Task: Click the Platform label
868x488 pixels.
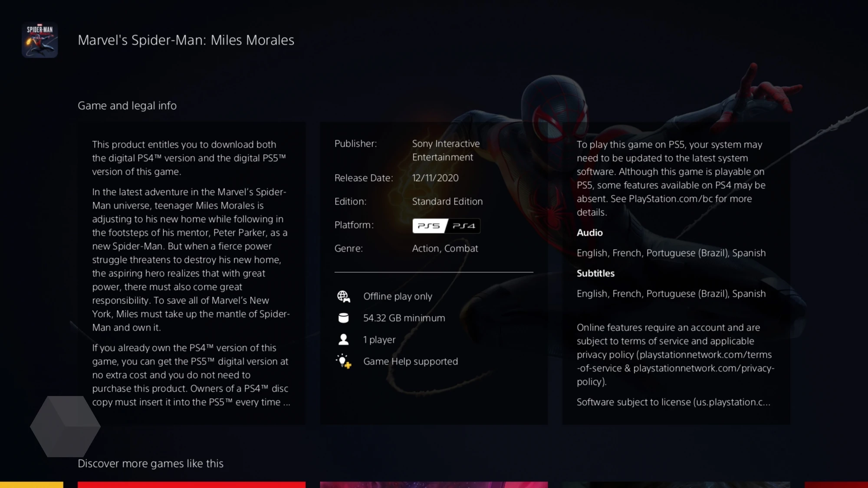Action: 354,225
